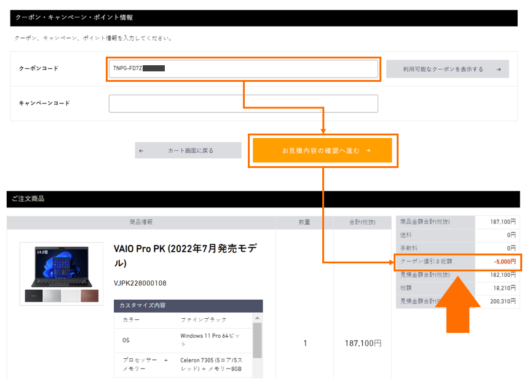Click the quantity value 1
The image size is (532, 392).
click(305, 343)
